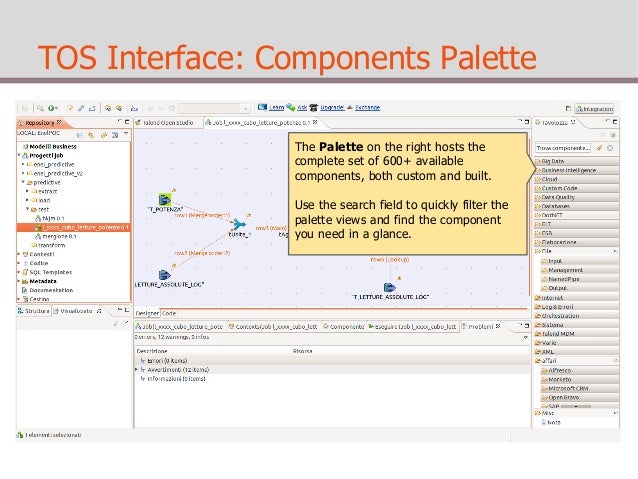Expand the Metadata tree node

pyautogui.click(x=19, y=281)
